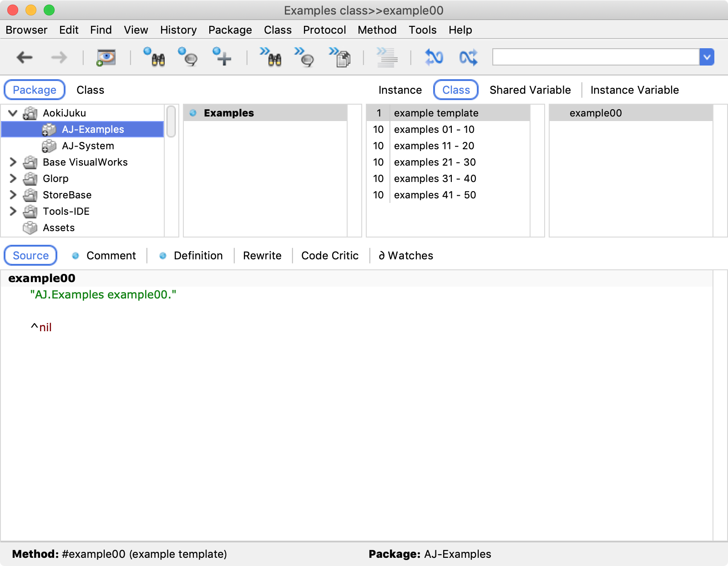Image resolution: width=728 pixels, height=566 pixels.
Task: Select the example00 method
Action: (631, 113)
